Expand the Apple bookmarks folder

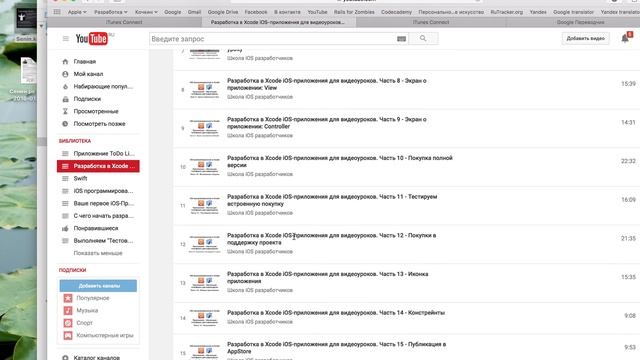77,12
